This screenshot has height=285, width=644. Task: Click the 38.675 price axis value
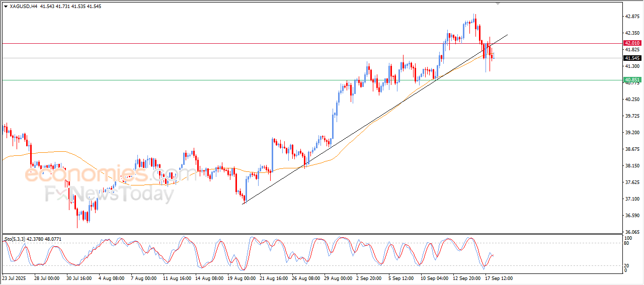click(x=632, y=149)
